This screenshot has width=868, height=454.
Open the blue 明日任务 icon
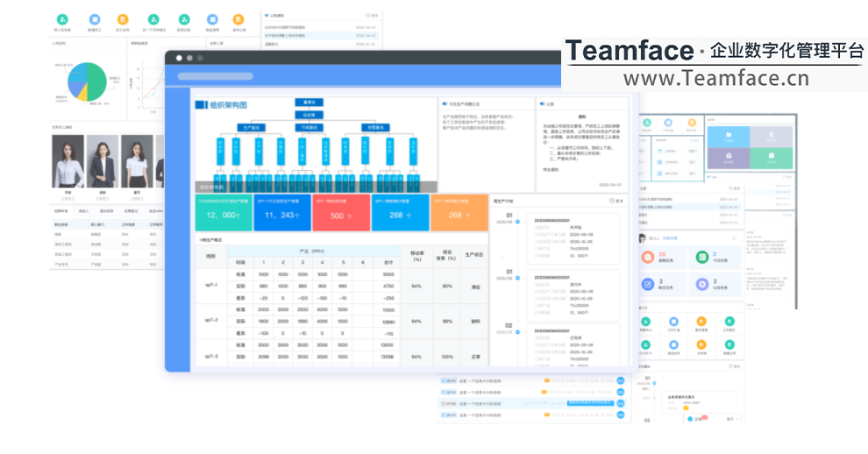(x=648, y=284)
